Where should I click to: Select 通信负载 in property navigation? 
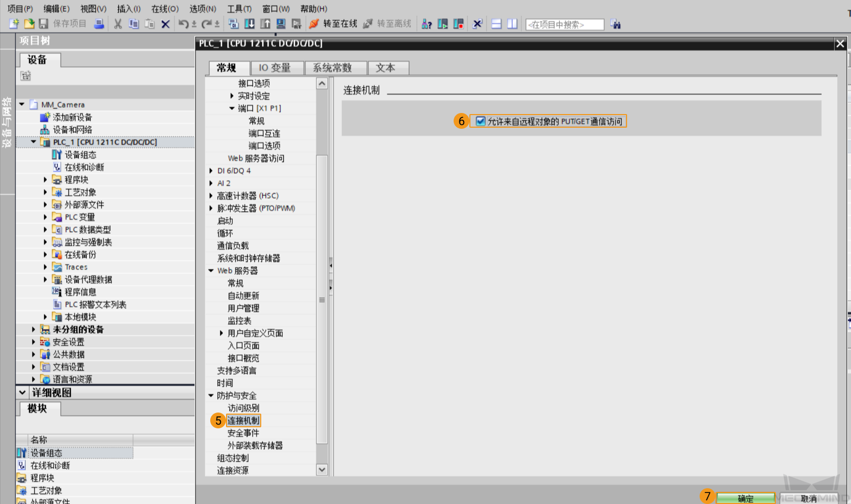click(233, 245)
